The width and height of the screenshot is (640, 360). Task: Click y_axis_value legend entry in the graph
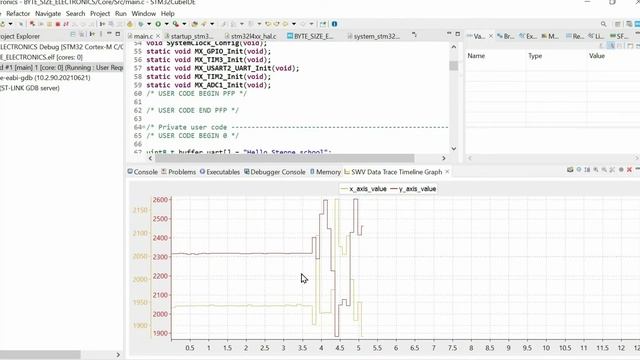(x=413, y=189)
